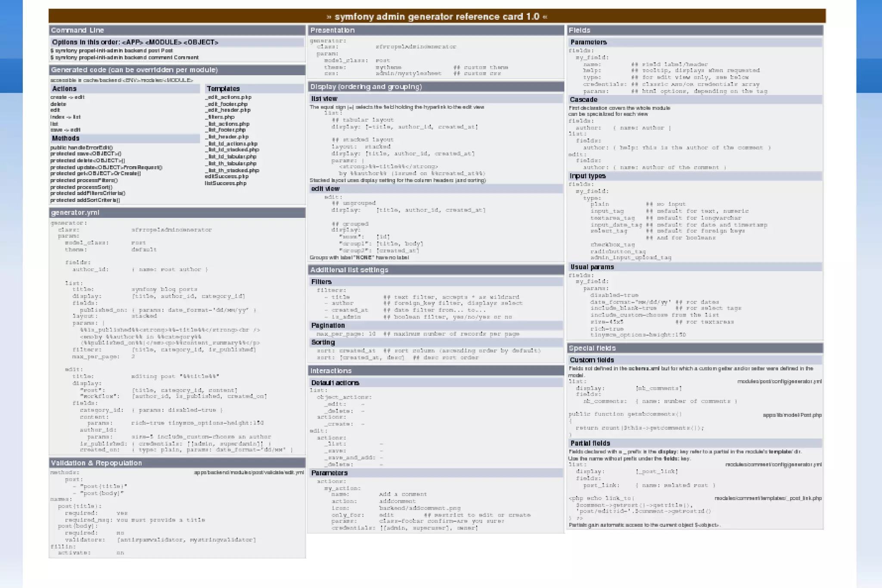Select the 'Generated code' section header
The height and width of the screenshot is (588, 882).
[x=177, y=70]
